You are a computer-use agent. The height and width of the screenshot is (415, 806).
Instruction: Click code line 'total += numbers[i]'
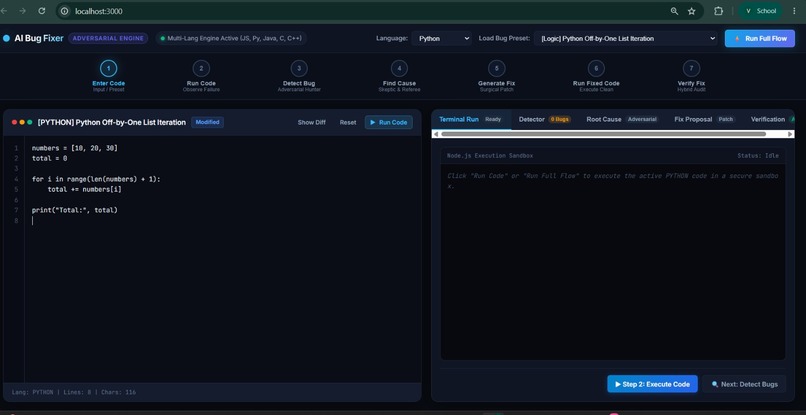(x=85, y=189)
